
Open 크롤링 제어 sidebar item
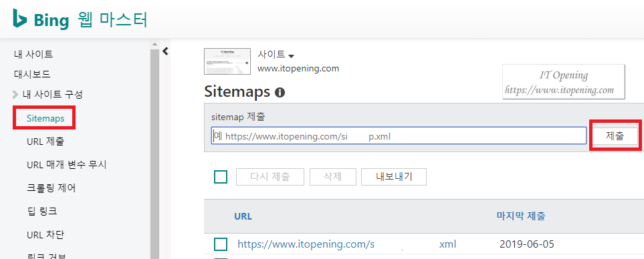[x=51, y=188]
